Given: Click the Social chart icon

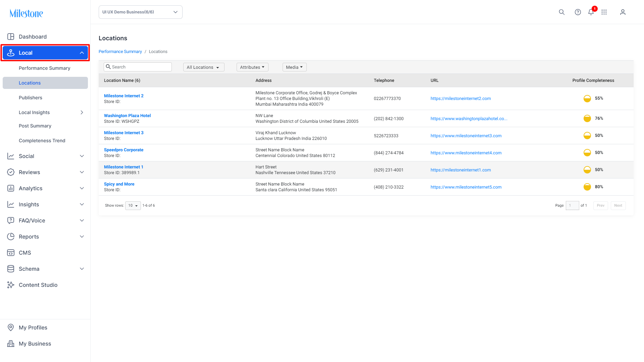Looking at the screenshot, I should (x=11, y=156).
